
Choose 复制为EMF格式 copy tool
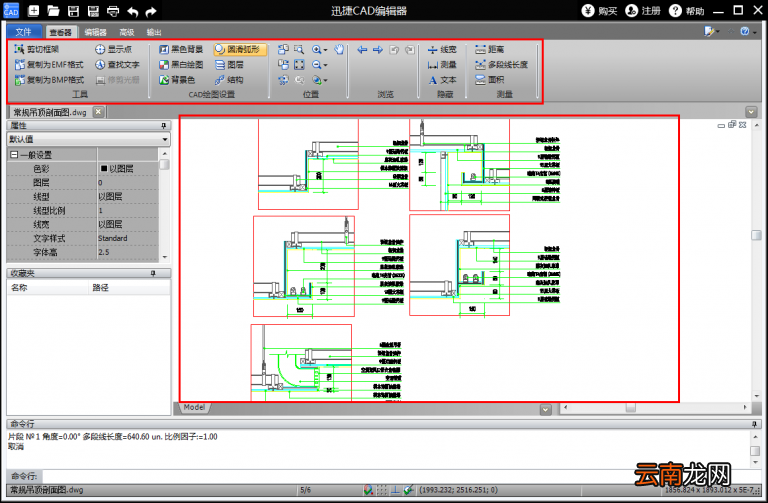(49, 64)
